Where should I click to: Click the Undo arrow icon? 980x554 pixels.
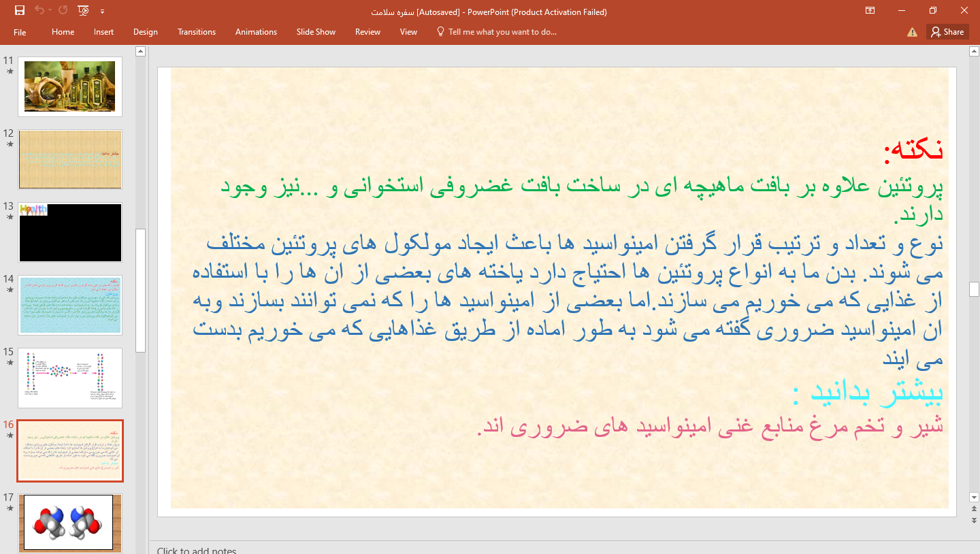[39, 10]
